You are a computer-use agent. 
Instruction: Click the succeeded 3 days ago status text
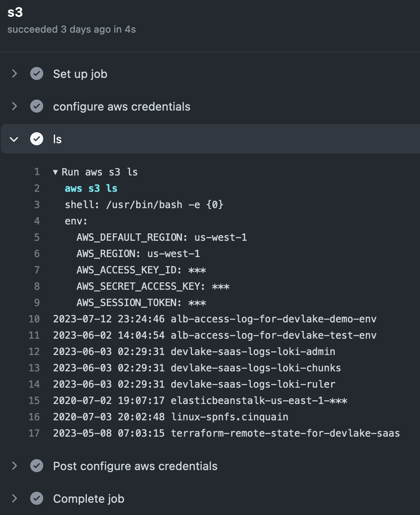72,29
